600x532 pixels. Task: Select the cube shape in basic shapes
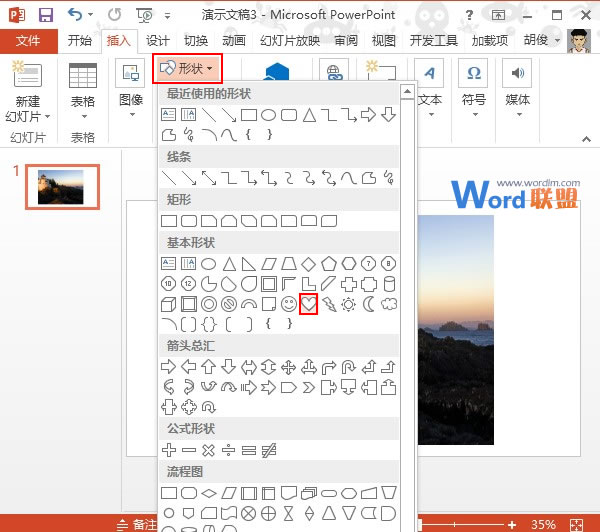click(x=168, y=304)
